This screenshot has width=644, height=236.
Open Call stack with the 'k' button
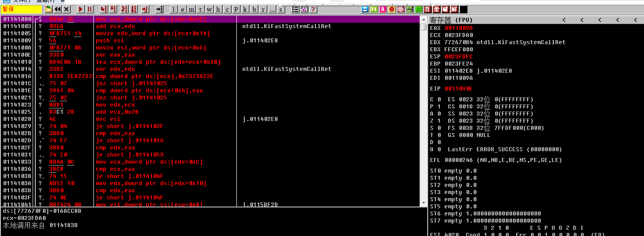pos(245,9)
